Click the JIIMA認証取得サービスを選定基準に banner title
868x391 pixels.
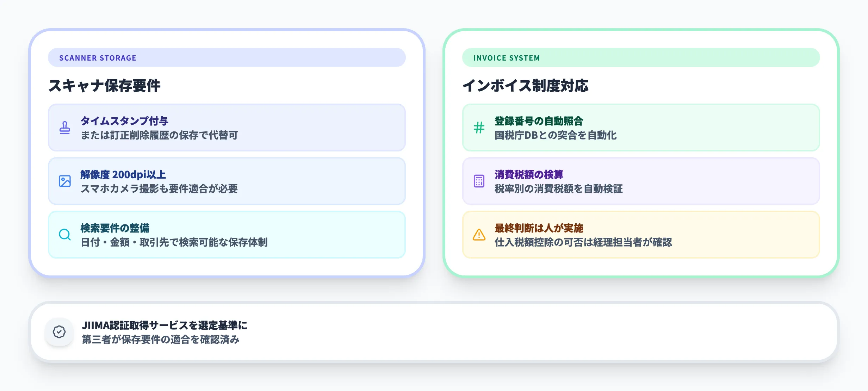click(x=165, y=325)
